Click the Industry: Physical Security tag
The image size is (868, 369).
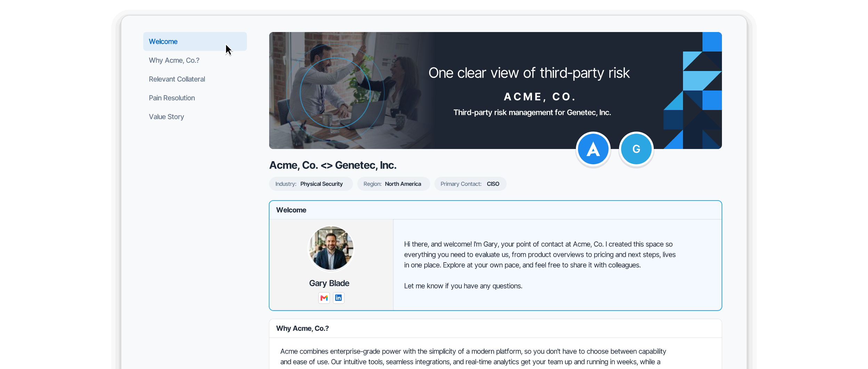point(311,184)
